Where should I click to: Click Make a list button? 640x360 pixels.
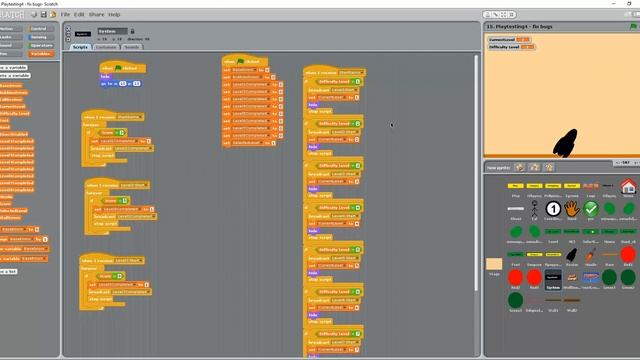click(8, 271)
